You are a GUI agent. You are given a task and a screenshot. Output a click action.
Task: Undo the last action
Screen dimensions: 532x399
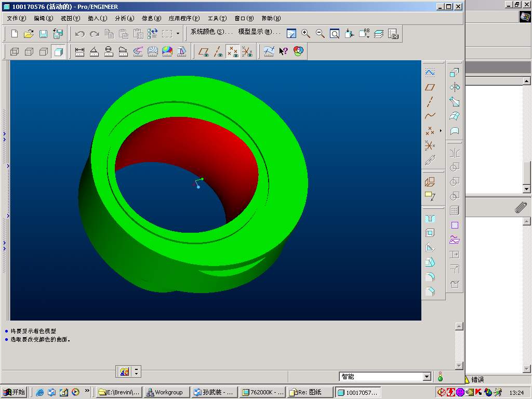pos(79,34)
